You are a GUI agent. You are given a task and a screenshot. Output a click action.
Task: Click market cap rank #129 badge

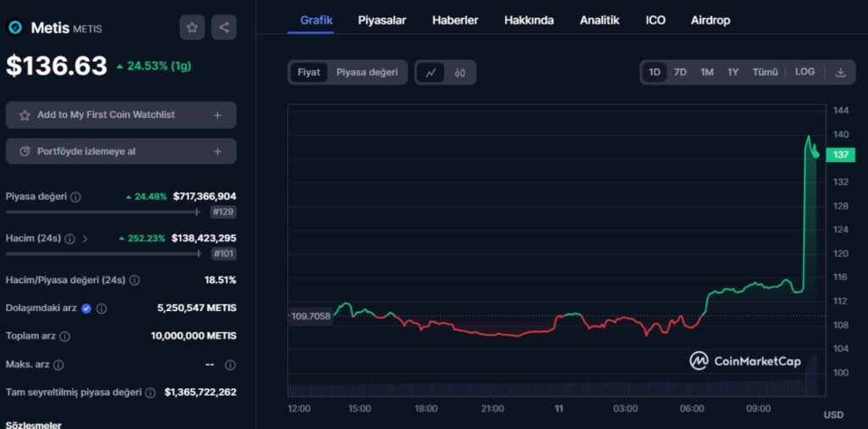tap(223, 212)
